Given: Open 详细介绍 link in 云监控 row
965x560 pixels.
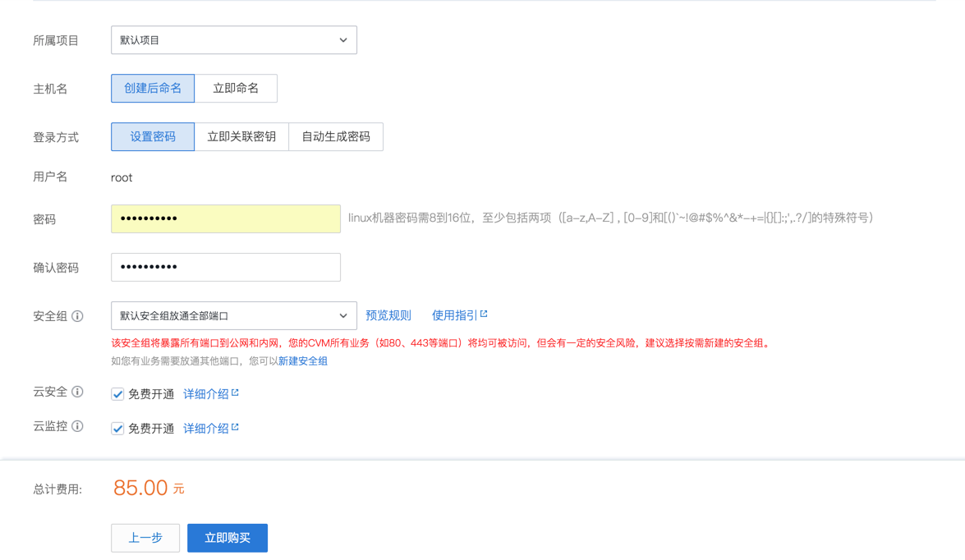Looking at the screenshot, I should click(211, 429).
